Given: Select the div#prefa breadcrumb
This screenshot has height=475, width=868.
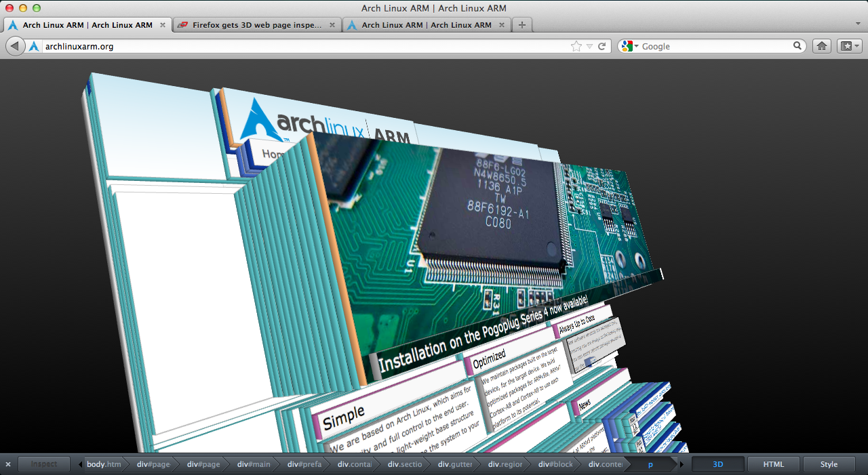Looking at the screenshot, I should click(304, 464).
